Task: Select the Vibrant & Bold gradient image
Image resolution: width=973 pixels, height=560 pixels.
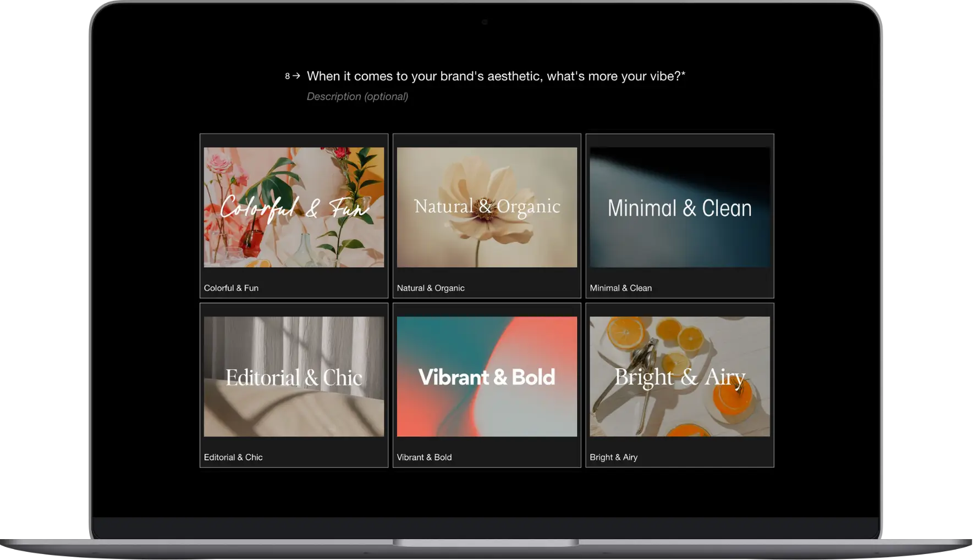Action: click(487, 376)
